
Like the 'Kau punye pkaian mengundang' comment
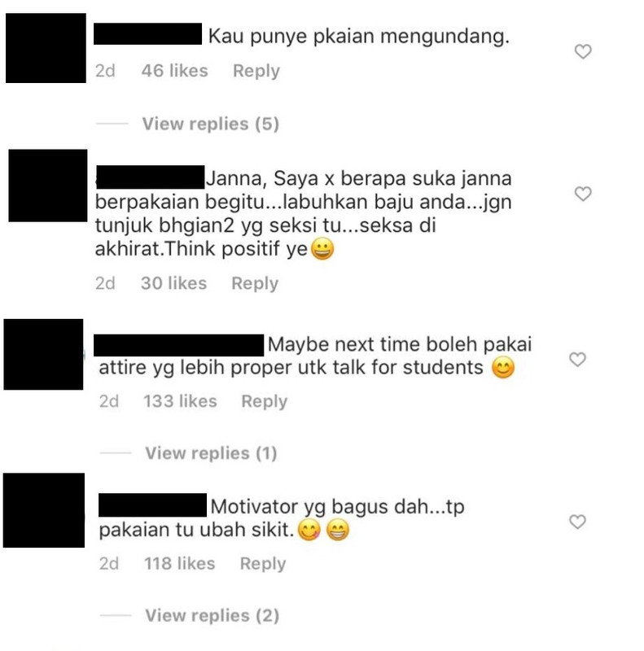tap(583, 51)
